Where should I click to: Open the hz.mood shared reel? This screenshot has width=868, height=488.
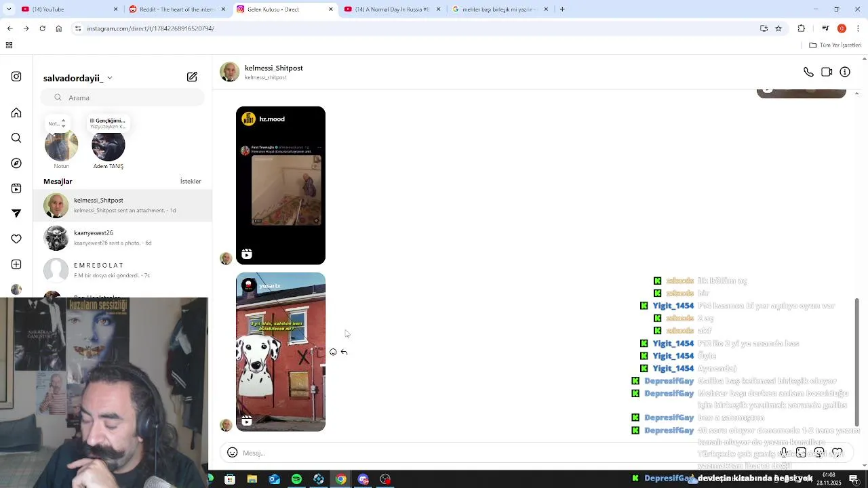coord(281,186)
